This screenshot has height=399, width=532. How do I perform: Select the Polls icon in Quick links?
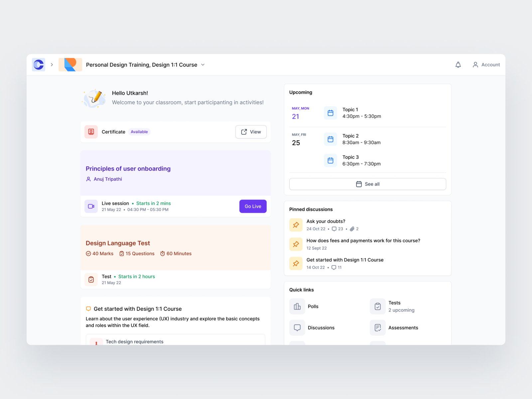point(297,306)
